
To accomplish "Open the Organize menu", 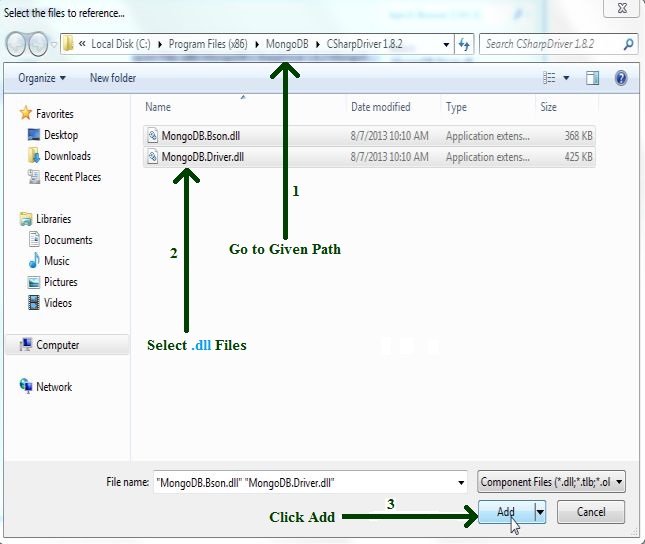I will pyautogui.click(x=42, y=78).
